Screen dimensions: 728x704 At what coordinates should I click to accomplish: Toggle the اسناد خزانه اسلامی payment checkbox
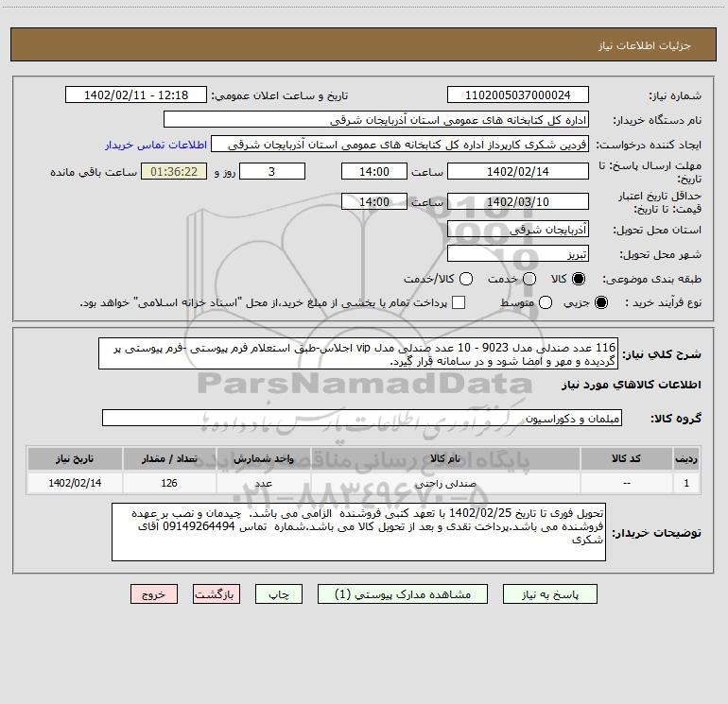pyautogui.click(x=459, y=302)
